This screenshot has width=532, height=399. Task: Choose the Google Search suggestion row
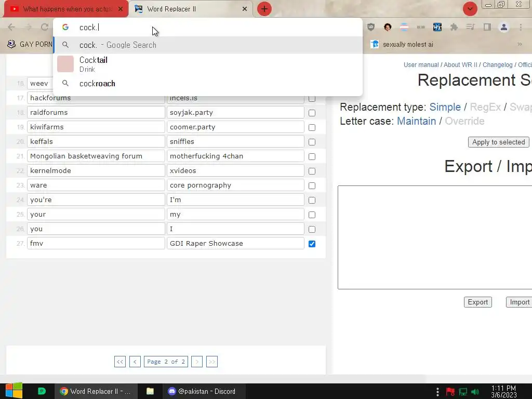point(208,45)
